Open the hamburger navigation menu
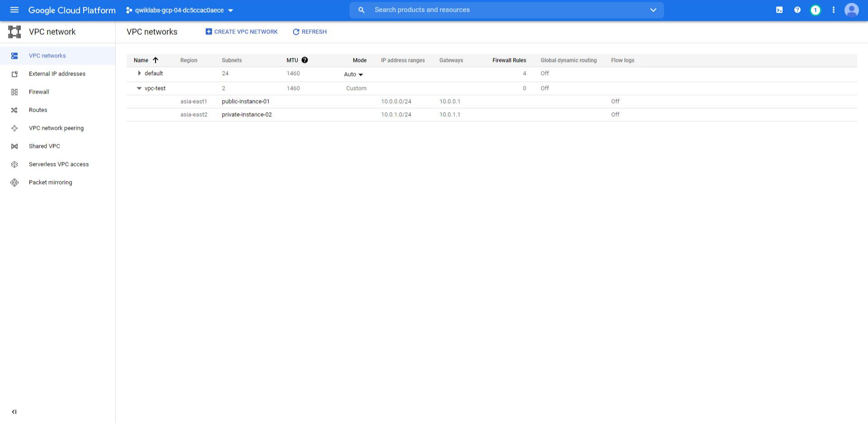The width and height of the screenshot is (868, 423). tap(14, 10)
